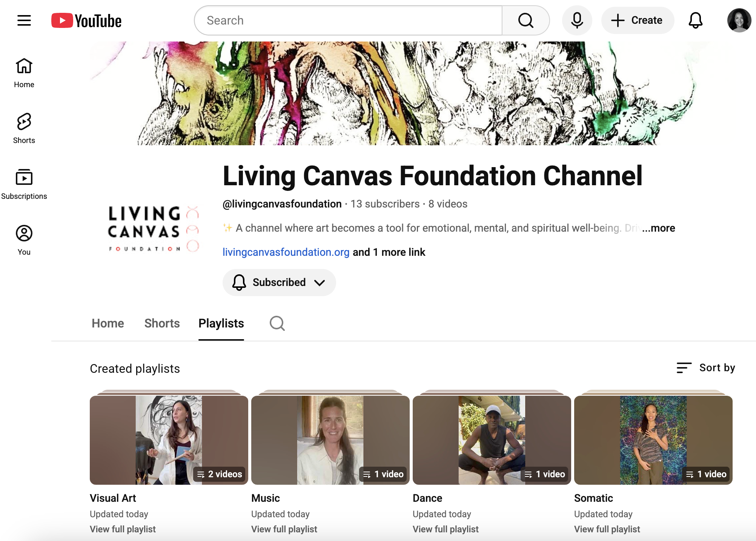Open account avatar menu
Viewport: 756px width, 541px height.
click(739, 20)
